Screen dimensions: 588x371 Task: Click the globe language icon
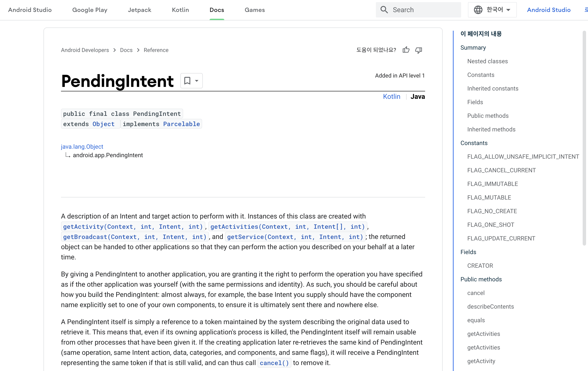pyautogui.click(x=478, y=10)
